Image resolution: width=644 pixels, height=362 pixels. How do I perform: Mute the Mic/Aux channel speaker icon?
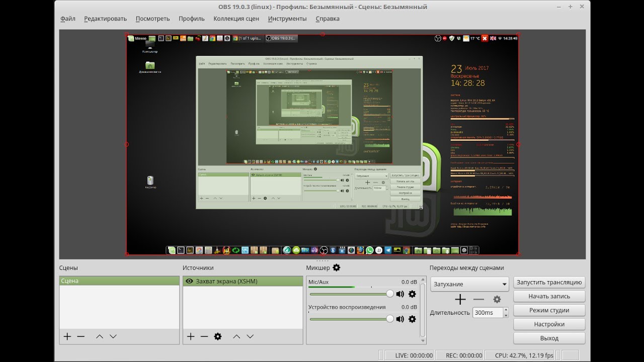pyautogui.click(x=400, y=294)
